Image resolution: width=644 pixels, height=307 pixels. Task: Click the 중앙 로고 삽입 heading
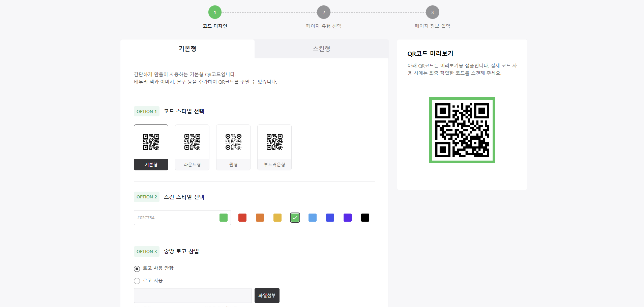point(181,251)
